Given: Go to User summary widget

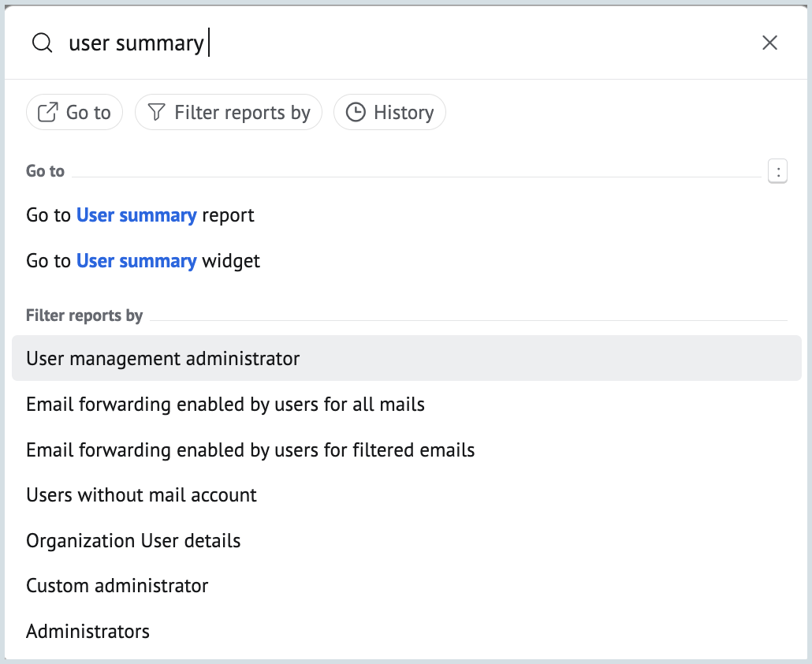Looking at the screenshot, I should pos(143,261).
